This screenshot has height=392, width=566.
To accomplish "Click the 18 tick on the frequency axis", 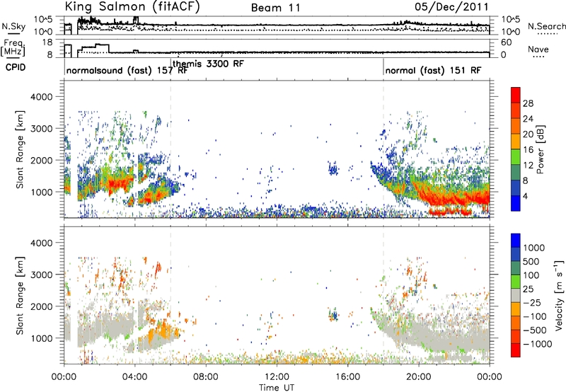I will point(47,42).
